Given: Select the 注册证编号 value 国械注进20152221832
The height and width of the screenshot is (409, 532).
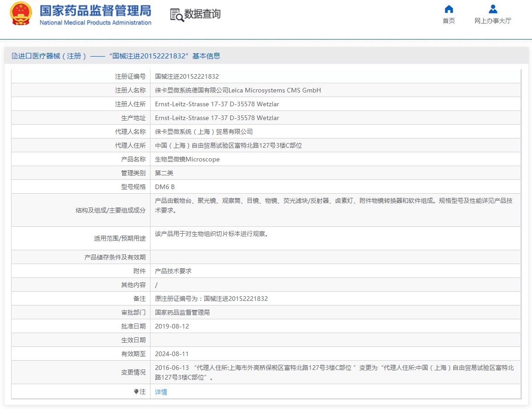Looking at the screenshot, I should click(187, 76).
